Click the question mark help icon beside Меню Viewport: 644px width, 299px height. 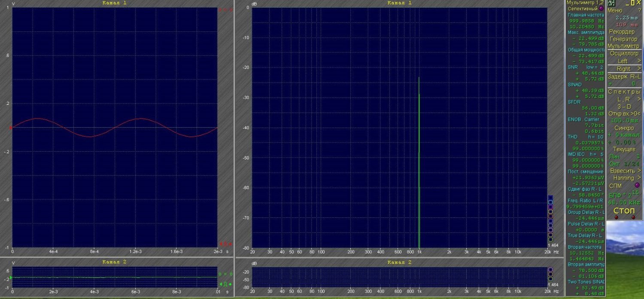click(x=639, y=10)
